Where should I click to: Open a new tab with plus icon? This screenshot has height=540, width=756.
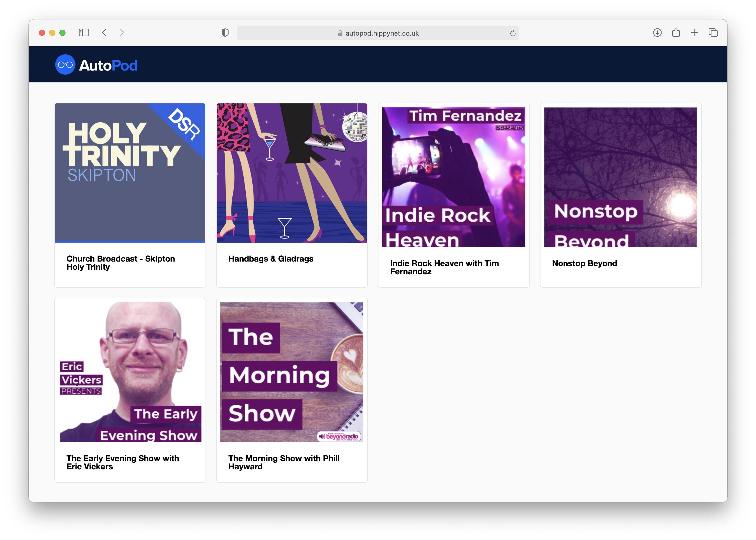point(694,33)
